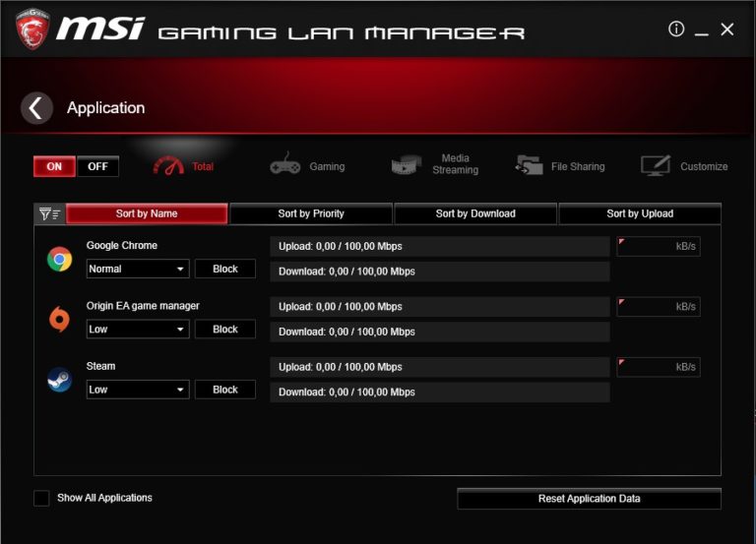
Task: Click the Gaming controller icon
Action: (x=284, y=165)
